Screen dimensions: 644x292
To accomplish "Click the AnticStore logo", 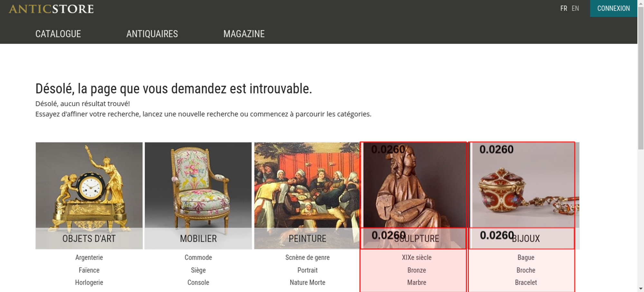I will click(51, 9).
